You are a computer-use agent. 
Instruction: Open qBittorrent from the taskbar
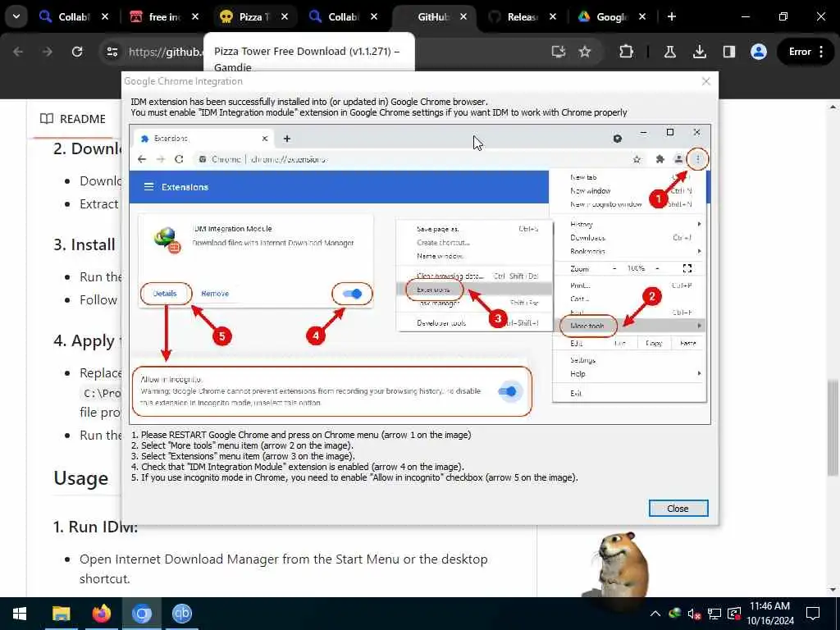coord(181,614)
